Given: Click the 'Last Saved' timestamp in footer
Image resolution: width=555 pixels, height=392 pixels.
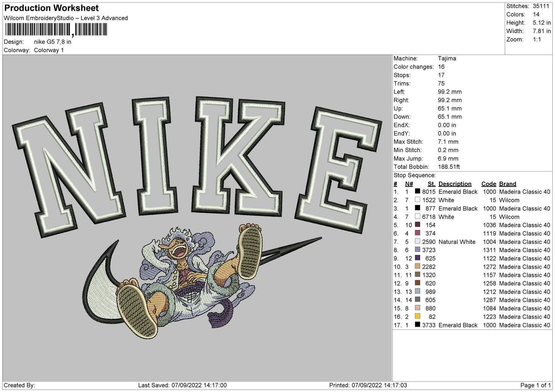Looking at the screenshot, I should [182, 385].
